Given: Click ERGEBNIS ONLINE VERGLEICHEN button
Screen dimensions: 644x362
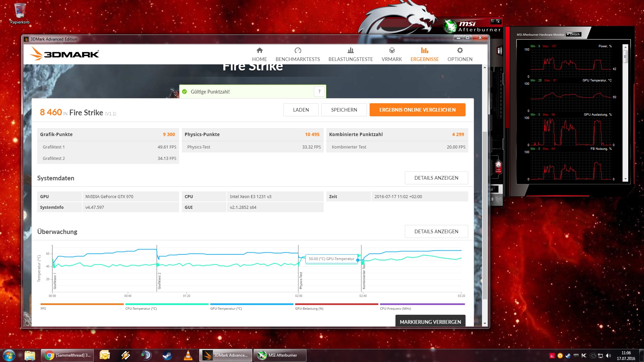Looking at the screenshot, I should coord(417,110).
